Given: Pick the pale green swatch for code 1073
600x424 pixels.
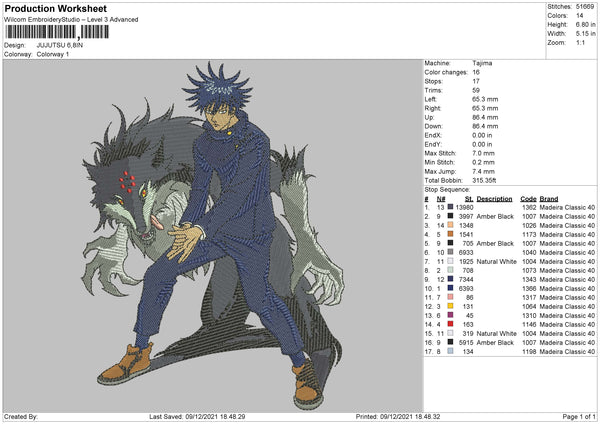Looking at the screenshot, I should point(450,270).
